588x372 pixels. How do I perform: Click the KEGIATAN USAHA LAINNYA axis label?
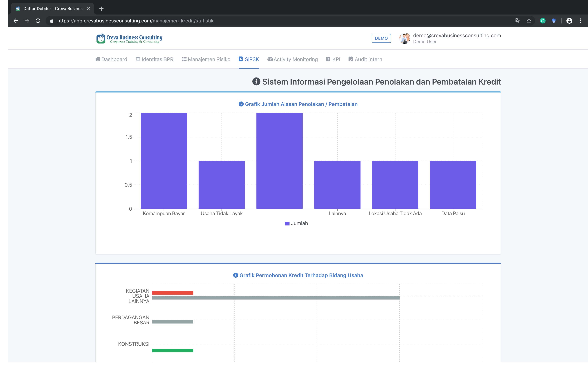click(138, 296)
